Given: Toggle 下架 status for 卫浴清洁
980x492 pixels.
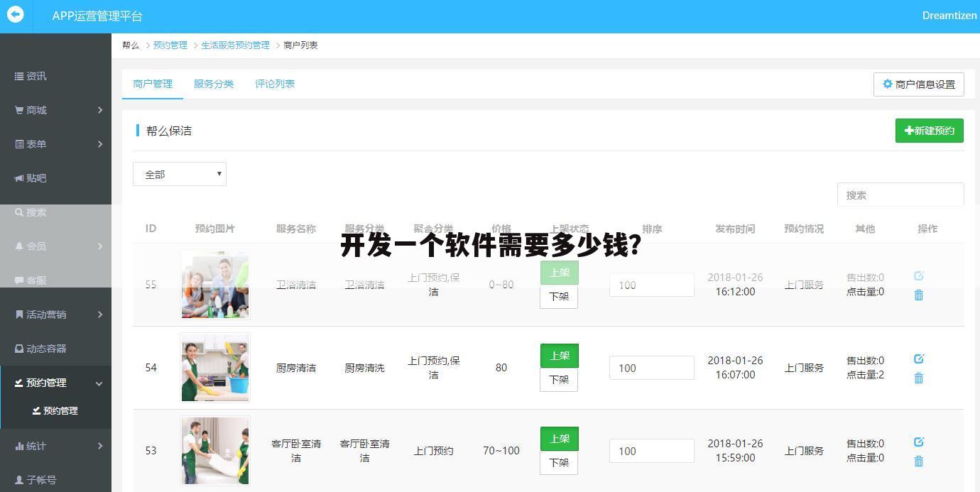Looking at the screenshot, I should click(559, 297).
